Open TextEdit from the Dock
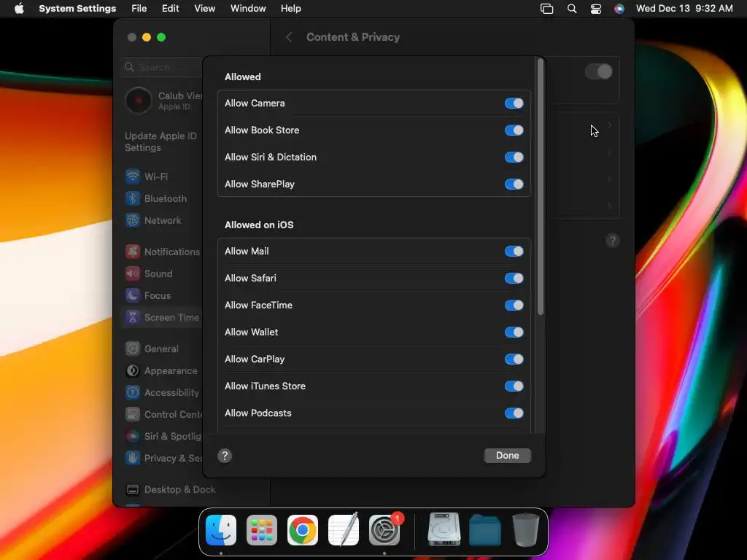Viewport: 747px width, 560px height. coord(344,529)
